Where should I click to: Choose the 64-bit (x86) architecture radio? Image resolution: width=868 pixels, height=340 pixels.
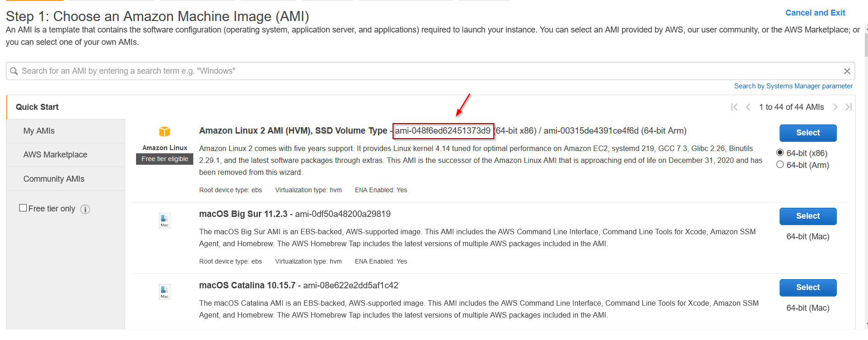pyautogui.click(x=780, y=152)
